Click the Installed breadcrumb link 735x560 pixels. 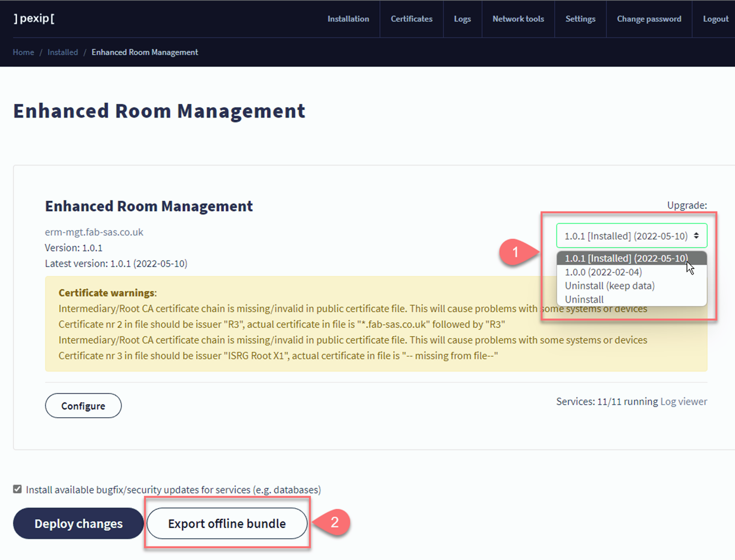pyautogui.click(x=62, y=52)
